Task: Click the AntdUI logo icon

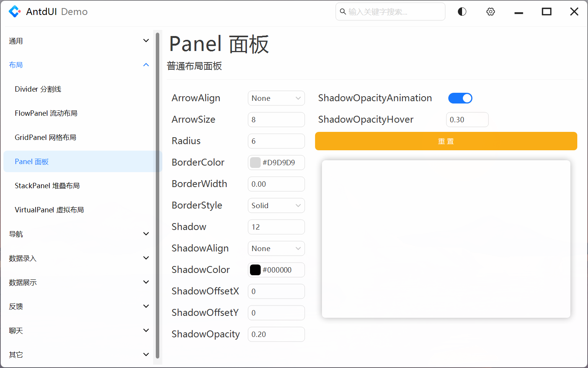Action: (x=15, y=11)
